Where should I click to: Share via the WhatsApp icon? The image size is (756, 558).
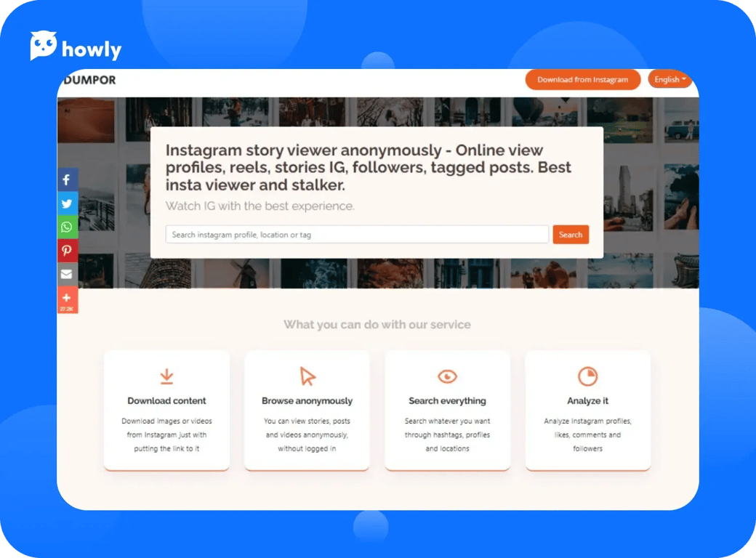coord(67,227)
